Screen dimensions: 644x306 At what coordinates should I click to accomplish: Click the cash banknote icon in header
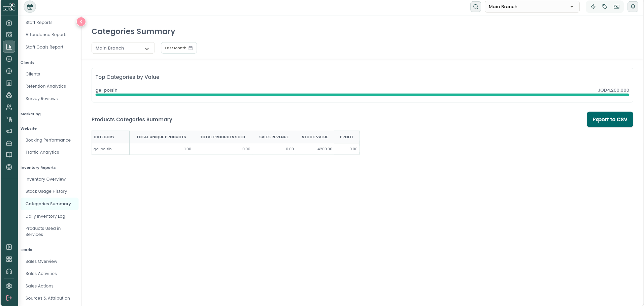616,7
